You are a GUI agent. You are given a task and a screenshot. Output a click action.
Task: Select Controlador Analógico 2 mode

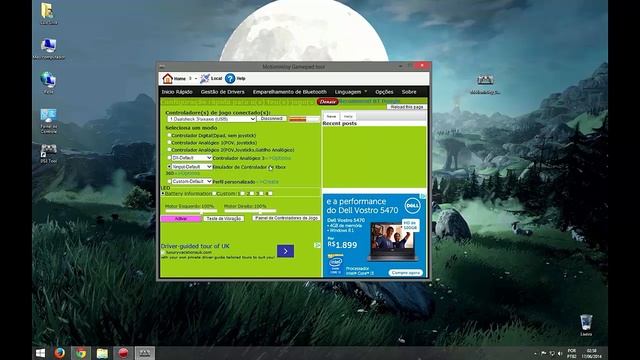pos(169,150)
